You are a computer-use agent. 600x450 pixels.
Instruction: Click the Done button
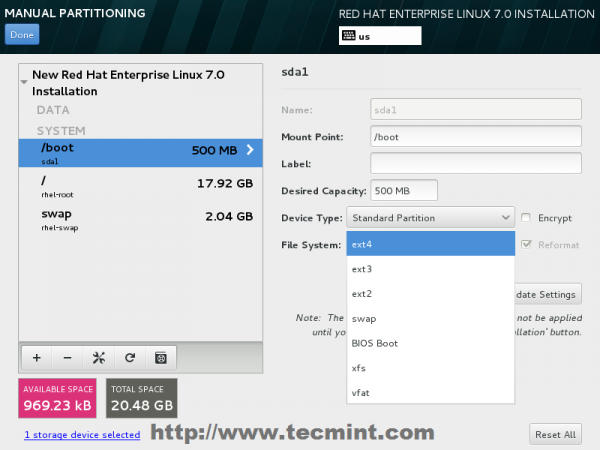point(22,34)
